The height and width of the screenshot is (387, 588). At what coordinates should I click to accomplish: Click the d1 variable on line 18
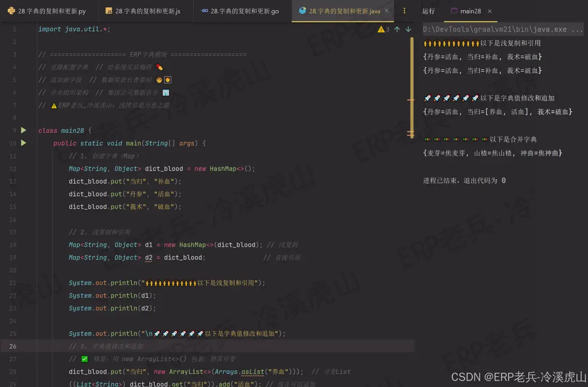click(149, 245)
